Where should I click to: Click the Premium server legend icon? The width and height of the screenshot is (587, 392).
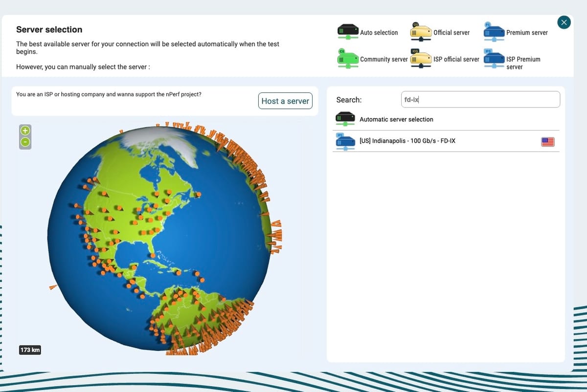tap(494, 31)
